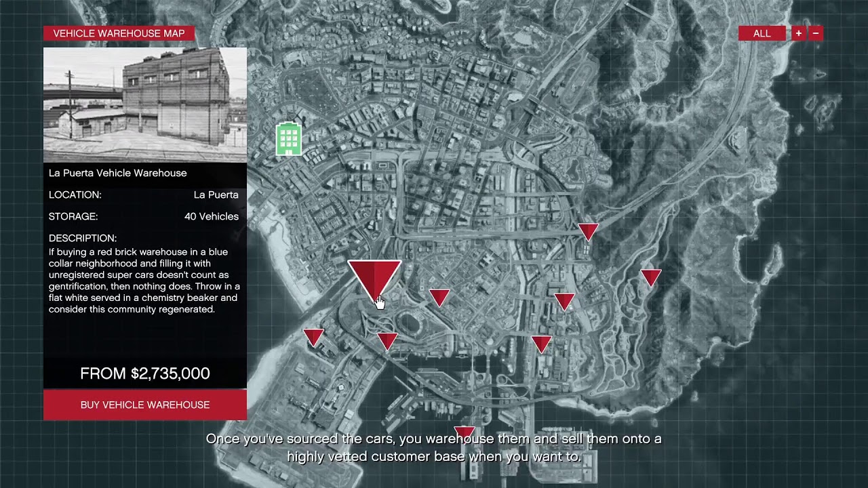Image resolution: width=868 pixels, height=488 pixels.
Task: Click the La Puerta Vehicle Warehouse name
Action: click(118, 173)
